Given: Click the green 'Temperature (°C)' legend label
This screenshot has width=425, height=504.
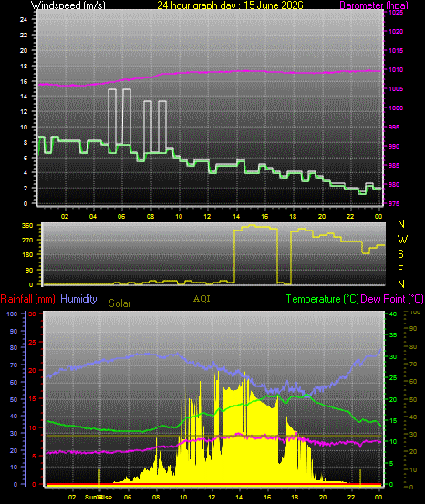Looking at the screenshot, I should point(322,299).
